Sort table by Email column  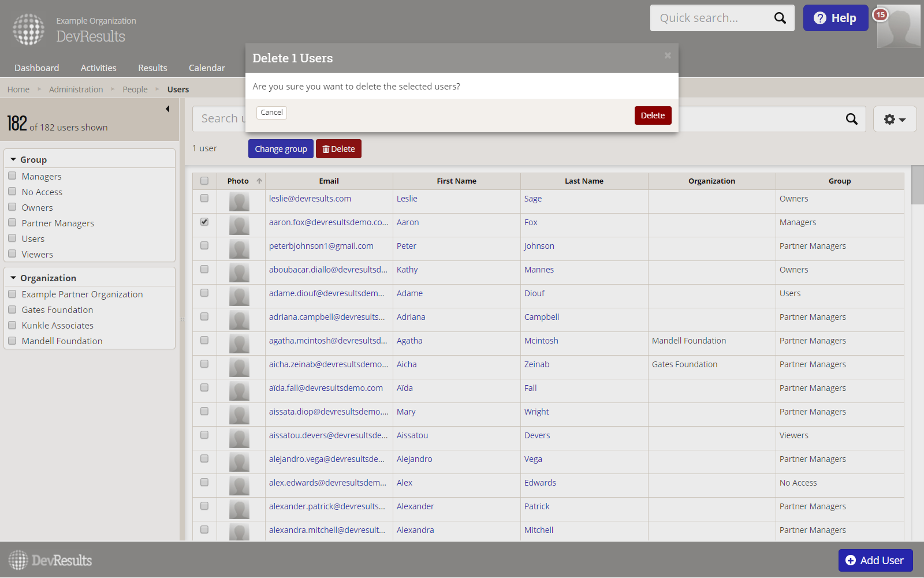329,181
